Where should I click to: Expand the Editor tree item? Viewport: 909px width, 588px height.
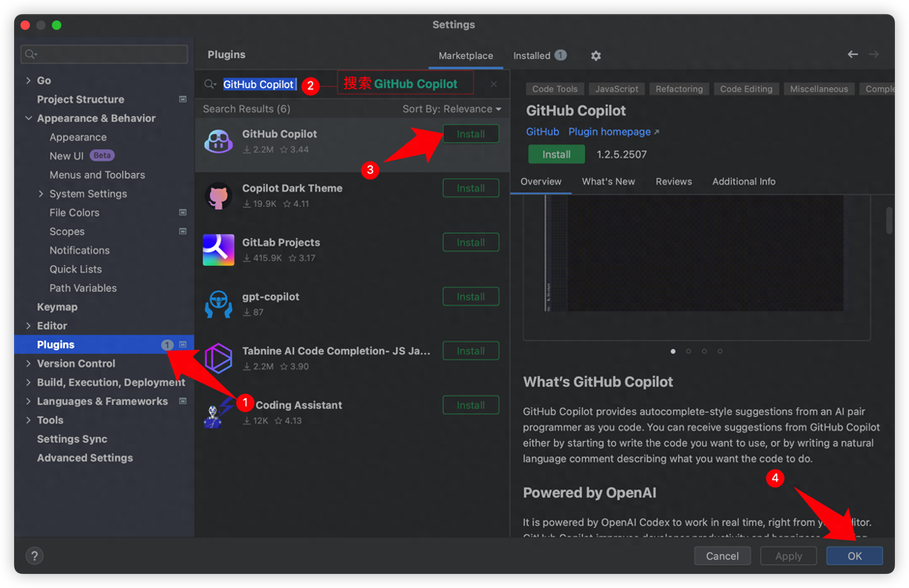pyautogui.click(x=28, y=325)
